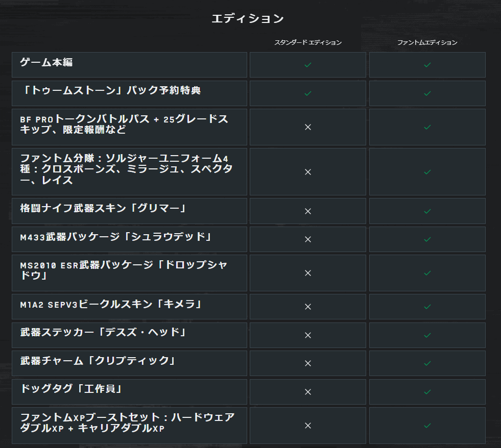
Task: Click 「トゥームストーン」パック予約特典 row label
Action: pyautogui.click(x=110, y=90)
